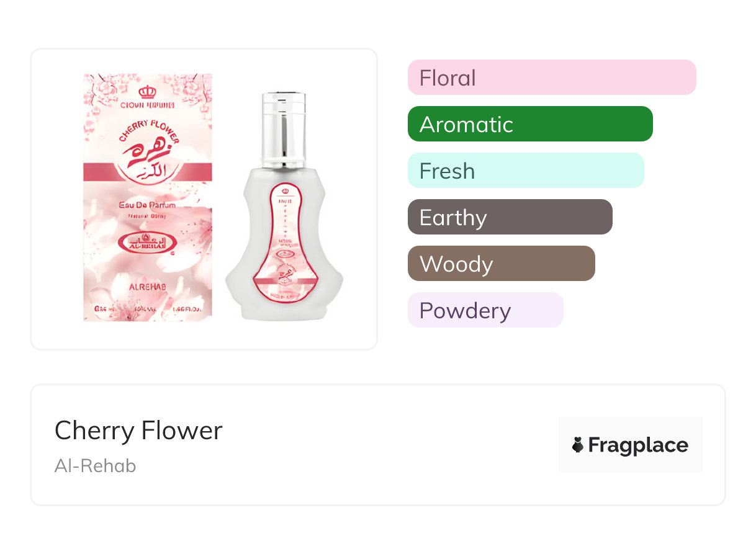The height and width of the screenshot is (536, 756).
Task: Click the Fragplace perfume bottle icon
Action: point(578,445)
